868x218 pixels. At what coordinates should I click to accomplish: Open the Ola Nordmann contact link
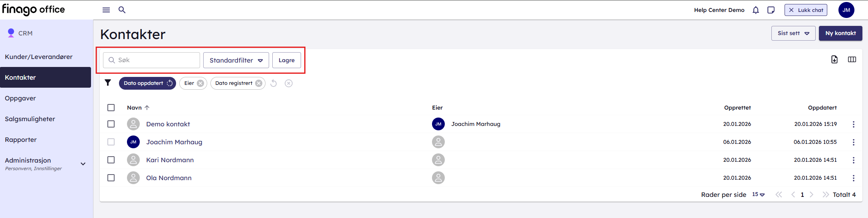[x=168, y=178]
